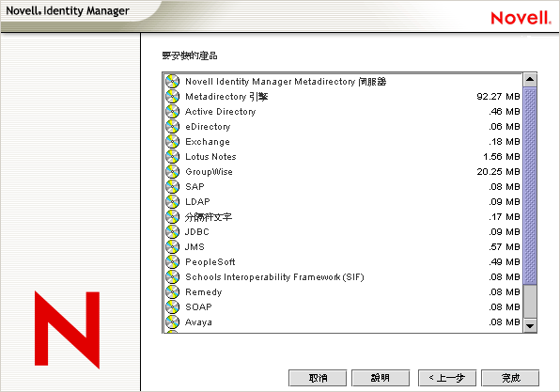560x392 pixels.
Task: Click the 取消 cancel button
Action: (318, 378)
